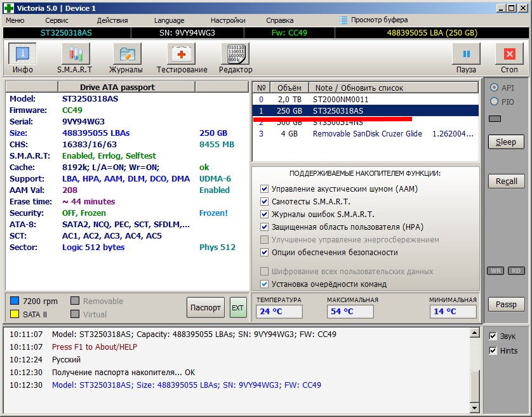Open the Сервис menu
The width and height of the screenshot is (532, 417).
click(x=57, y=20)
